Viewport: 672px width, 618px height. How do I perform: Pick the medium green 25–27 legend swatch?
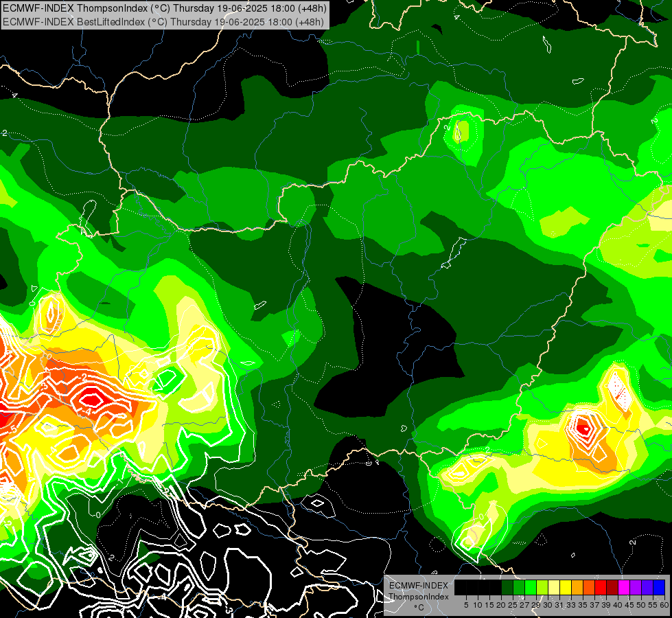click(518, 588)
